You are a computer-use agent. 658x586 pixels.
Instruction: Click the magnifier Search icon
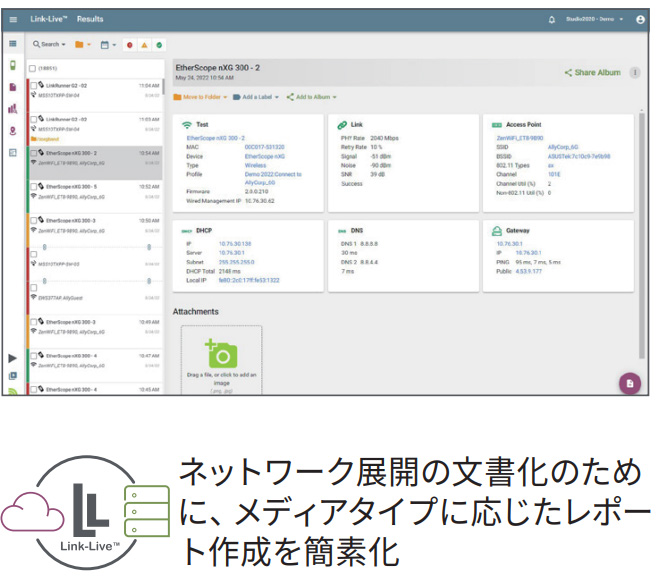click(37, 44)
